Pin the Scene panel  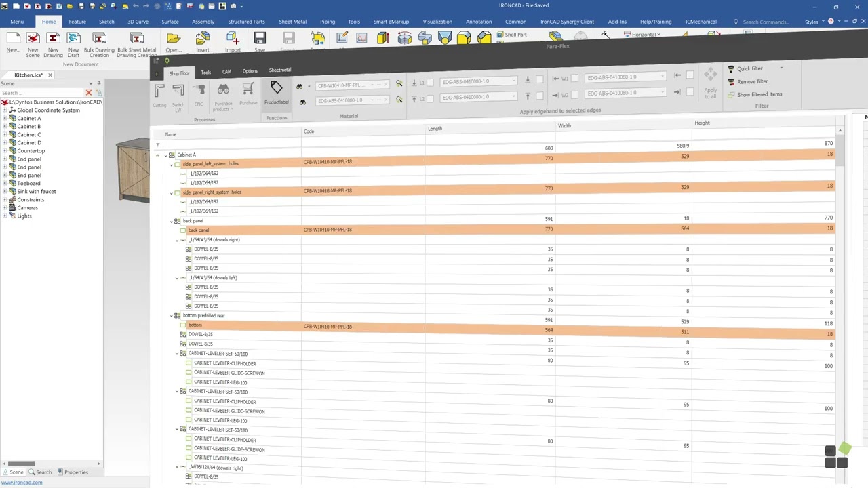pyautogui.click(x=99, y=83)
